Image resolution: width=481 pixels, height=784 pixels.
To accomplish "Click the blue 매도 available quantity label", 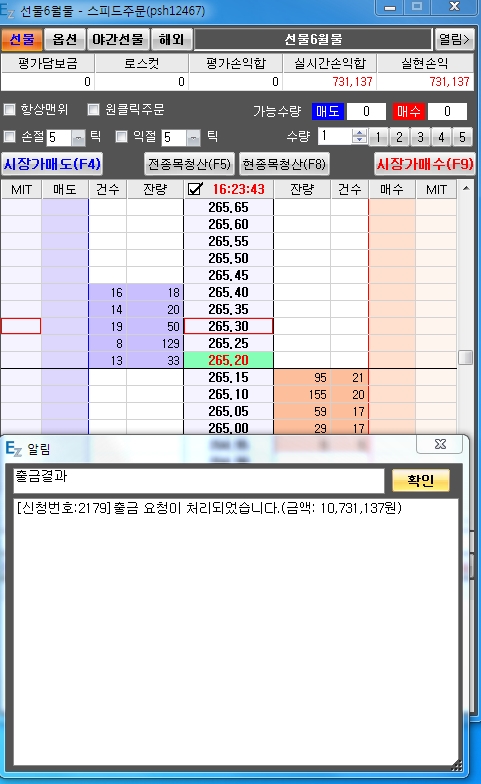I will coord(327,111).
